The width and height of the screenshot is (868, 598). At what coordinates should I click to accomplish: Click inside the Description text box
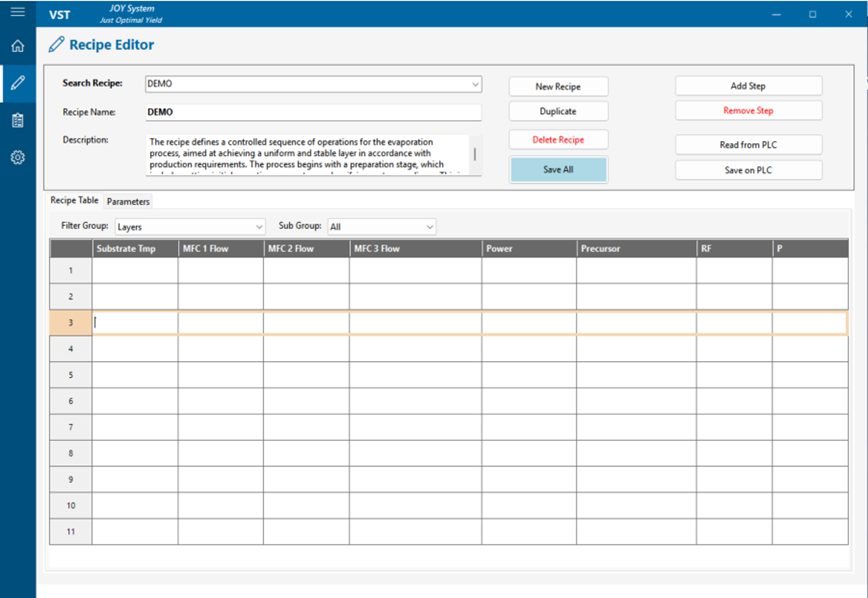click(307, 155)
